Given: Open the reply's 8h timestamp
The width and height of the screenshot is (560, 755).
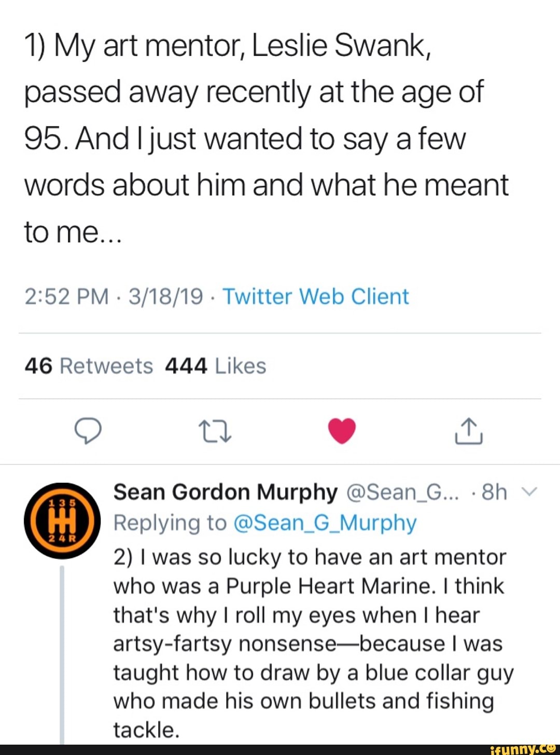Looking at the screenshot, I should pos(494,492).
